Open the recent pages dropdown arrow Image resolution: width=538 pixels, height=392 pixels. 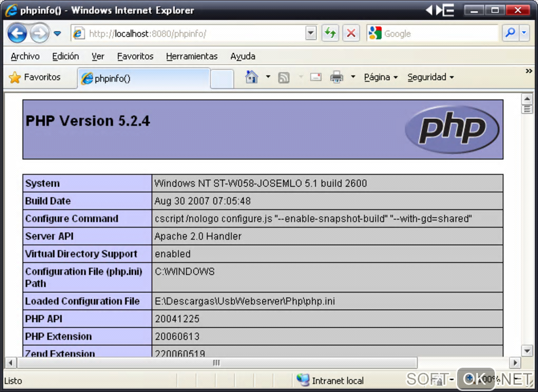point(57,34)
